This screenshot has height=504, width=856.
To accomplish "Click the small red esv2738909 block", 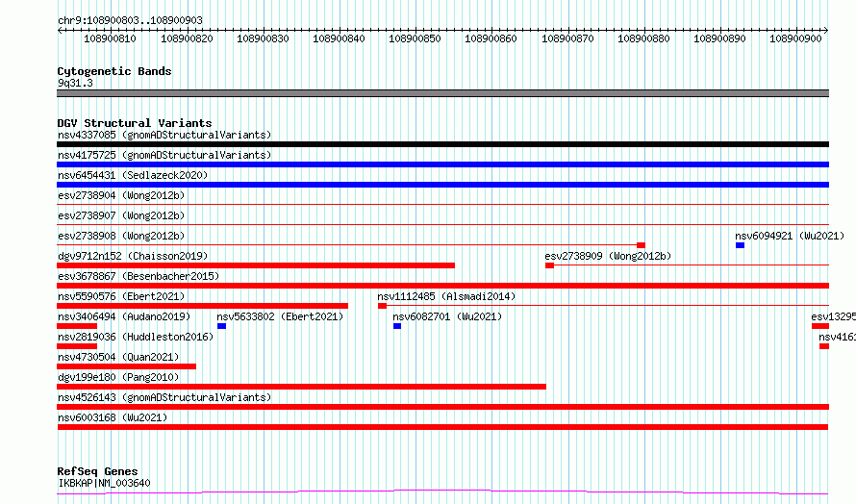I will pyautogui.click(x=549, y=265).
